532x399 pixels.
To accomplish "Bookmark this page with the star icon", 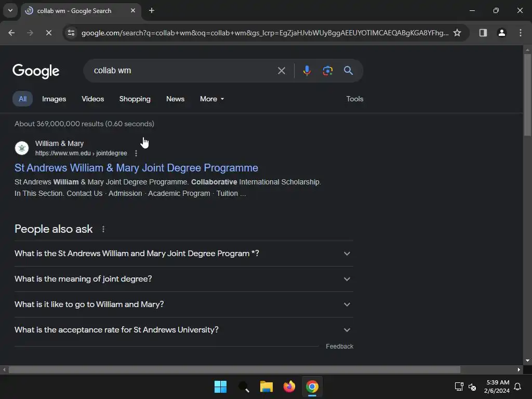I will [x=457, y=33].
